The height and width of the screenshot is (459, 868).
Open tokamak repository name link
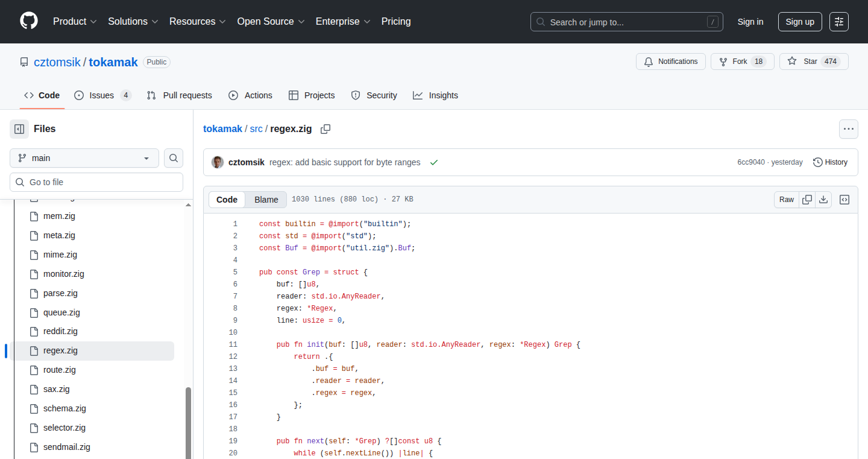pyautogui.click(x=113, y=62)
